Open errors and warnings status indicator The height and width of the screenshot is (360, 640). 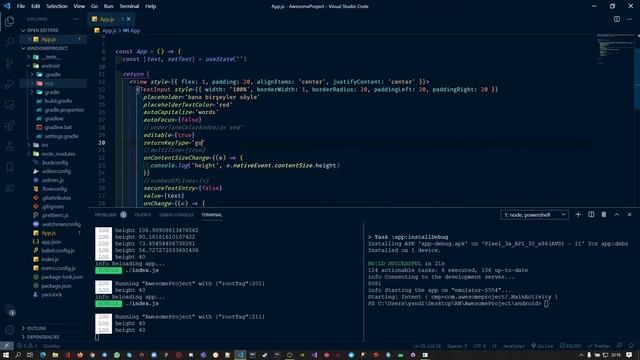[x=27, y=346]
